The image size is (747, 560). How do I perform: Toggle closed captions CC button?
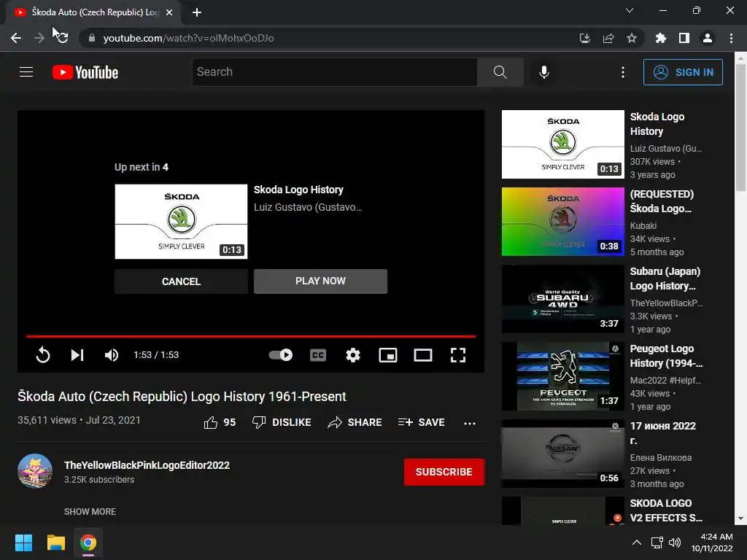(x=318, y=355)
